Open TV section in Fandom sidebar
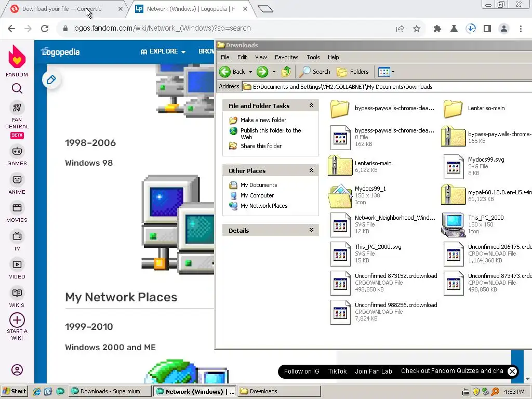Viewport: 532px width, 399px height. click(x=17, y=241)
